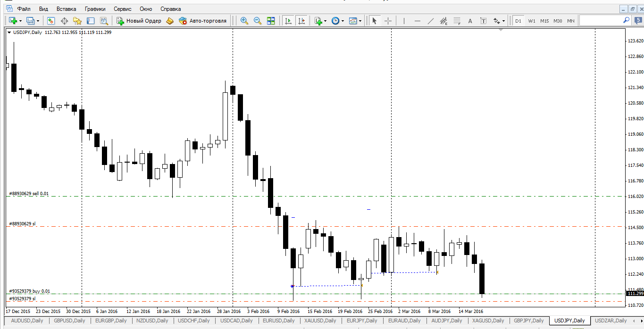This screenshot has width=644, height=329.
Task: Select the horizontal line tool
Action: coord(417,21)
